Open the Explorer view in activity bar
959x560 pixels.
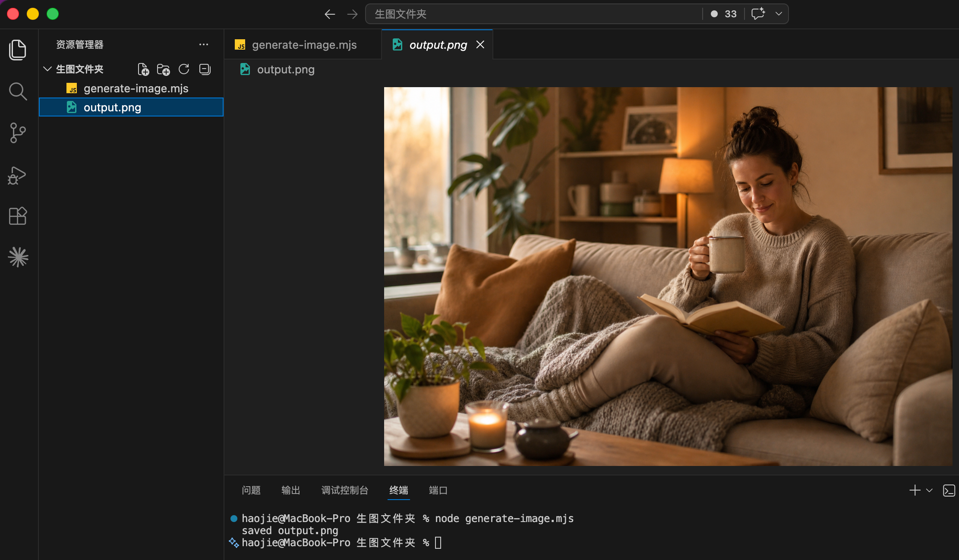(x=18, y=50)
